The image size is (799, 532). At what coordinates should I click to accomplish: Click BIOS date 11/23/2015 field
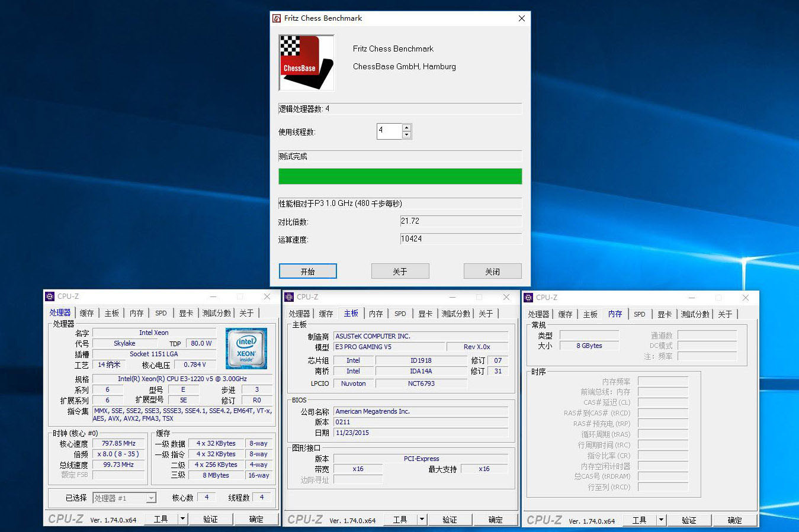tap(421, 433)
